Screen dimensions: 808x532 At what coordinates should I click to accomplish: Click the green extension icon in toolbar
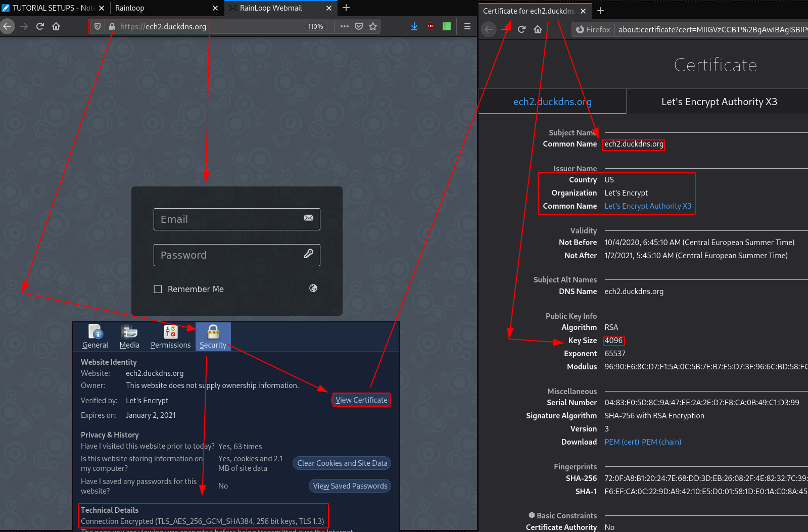tap(447, 26)
